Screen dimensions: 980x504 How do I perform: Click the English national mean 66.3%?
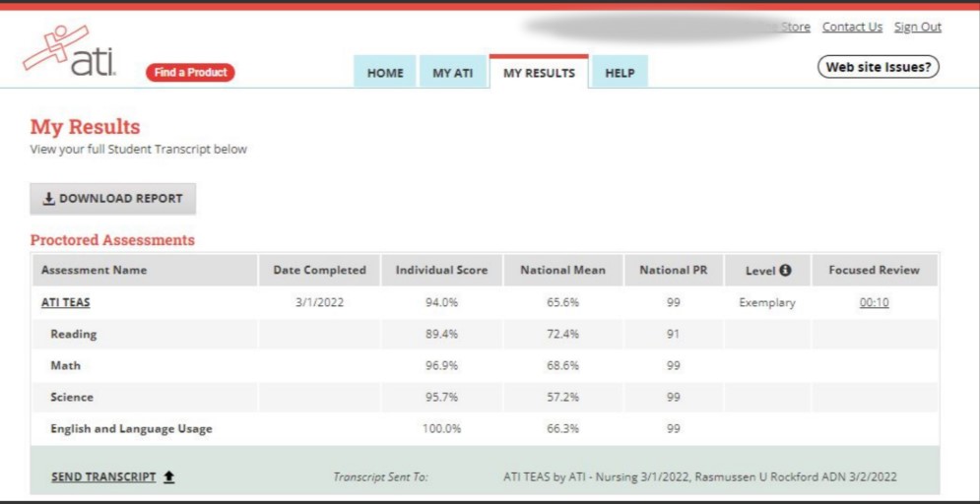[x=562, y=429]
